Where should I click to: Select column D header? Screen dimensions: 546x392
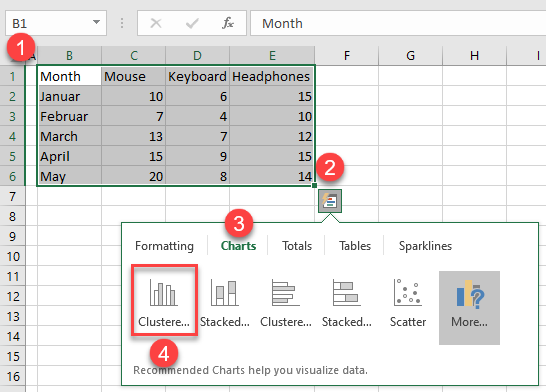point(197,55)
